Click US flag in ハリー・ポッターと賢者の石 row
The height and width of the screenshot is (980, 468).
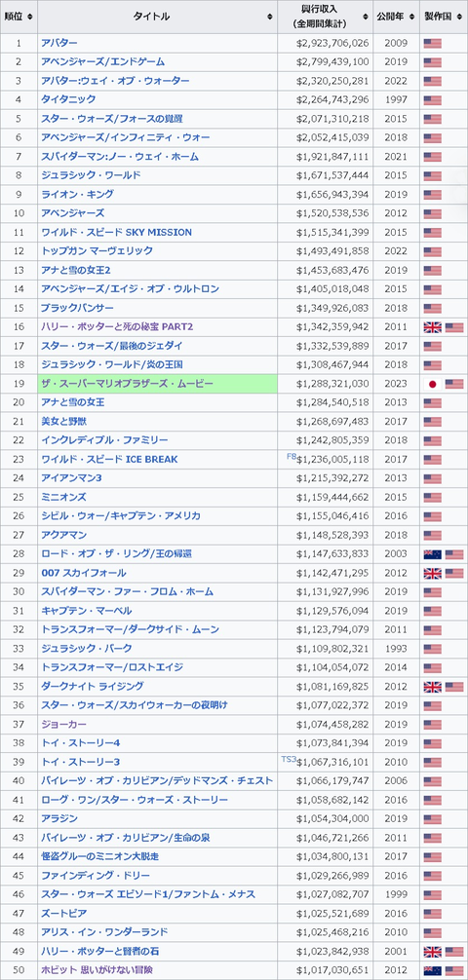[454, 951]
